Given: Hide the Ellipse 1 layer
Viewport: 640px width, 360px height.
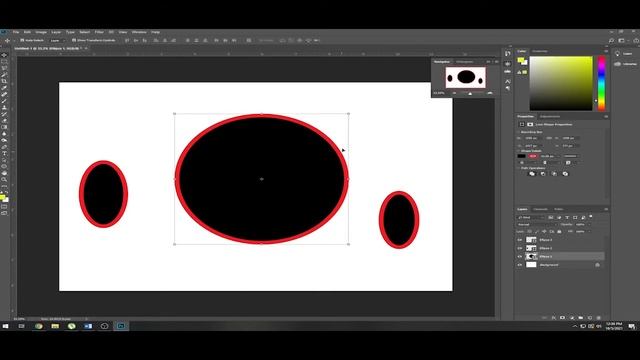Looking at the screenshot, I should [520, 256].
